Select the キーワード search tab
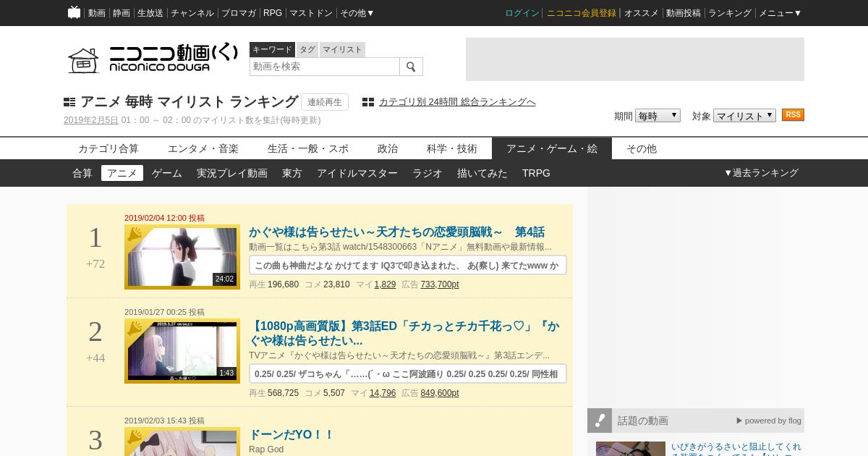Image resolution: width=868 pixels, height=456 pixels. [272, 49]
